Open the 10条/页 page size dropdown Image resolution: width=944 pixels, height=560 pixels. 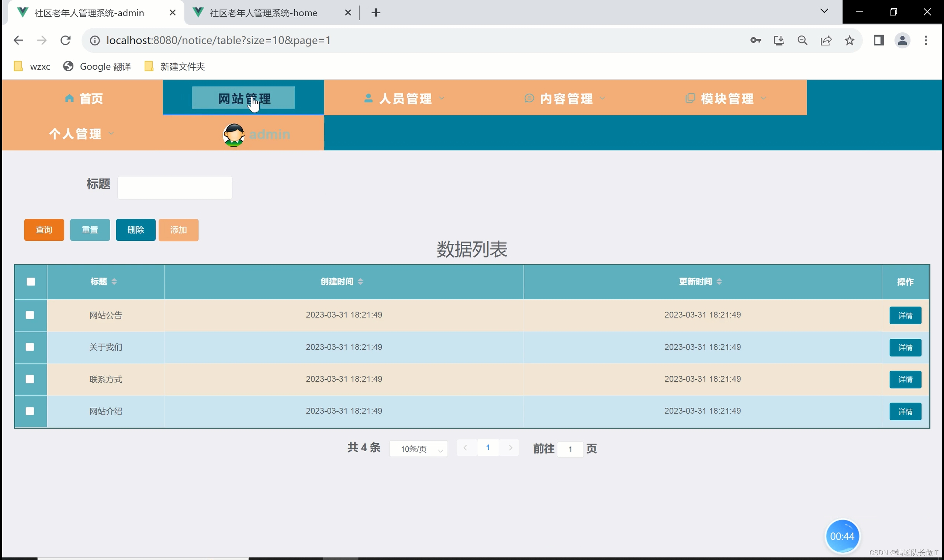click(418, 449)
